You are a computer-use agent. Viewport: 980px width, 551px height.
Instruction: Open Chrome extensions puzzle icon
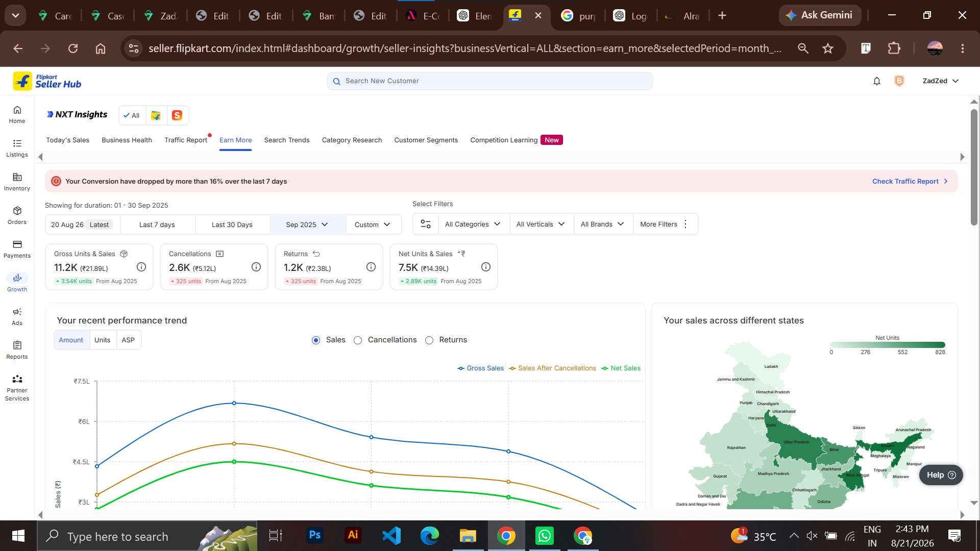coord(894,48)
